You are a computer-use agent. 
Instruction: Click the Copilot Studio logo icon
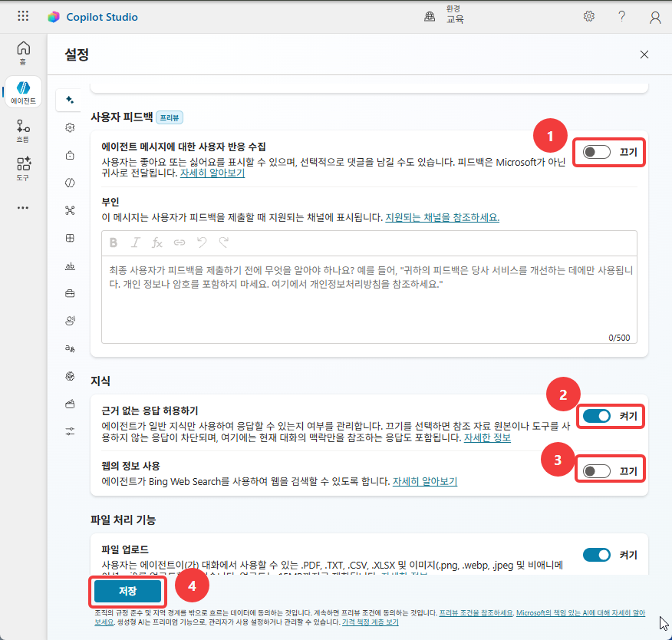click(54, 17)
